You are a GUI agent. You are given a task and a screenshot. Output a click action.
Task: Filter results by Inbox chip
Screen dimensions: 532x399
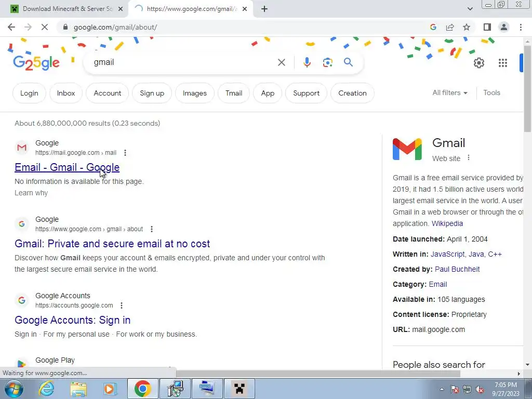click(x=66, y=93)
